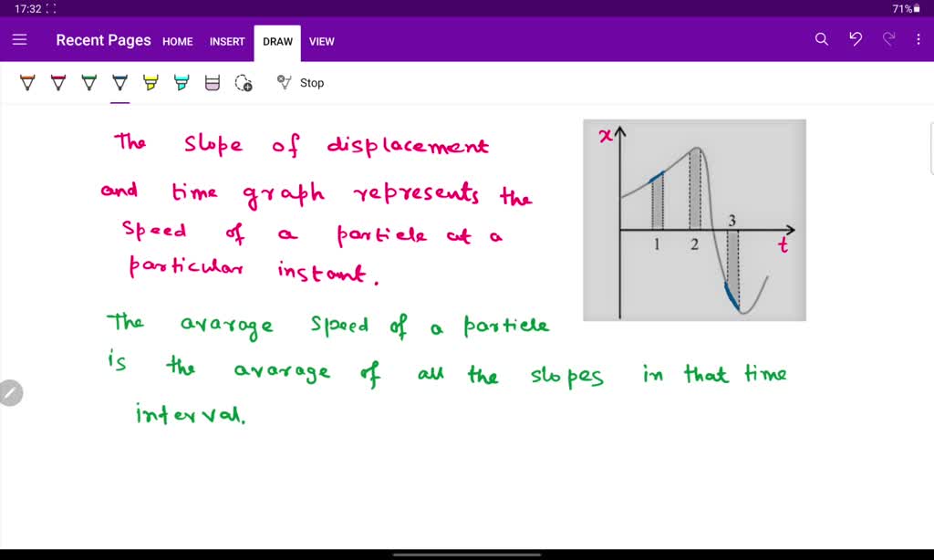Viewport: 934px width, 560px height.
Task: Choose the eraser tool
Action: point(213,83)
